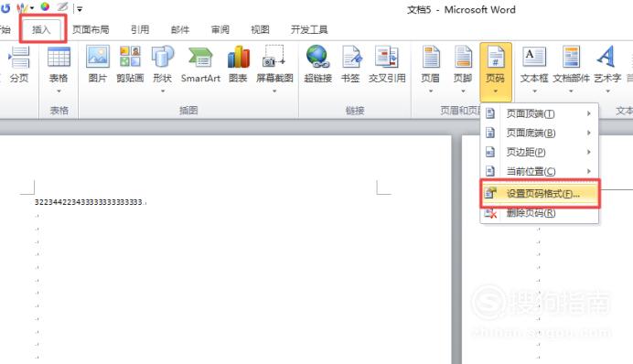Insert a picture using 图片
This screenshot has height=364, width=633.
tap(97, 65)
